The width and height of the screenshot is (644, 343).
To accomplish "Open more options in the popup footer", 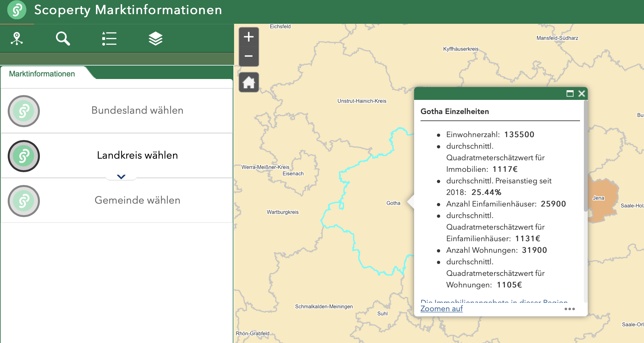I will [x=569, y=309].
